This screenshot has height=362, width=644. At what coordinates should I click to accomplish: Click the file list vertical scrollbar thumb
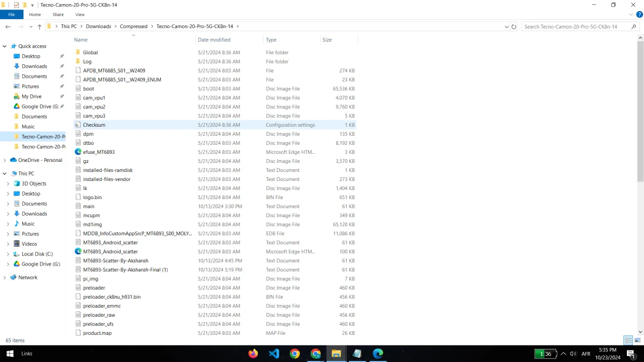(640, 111)
